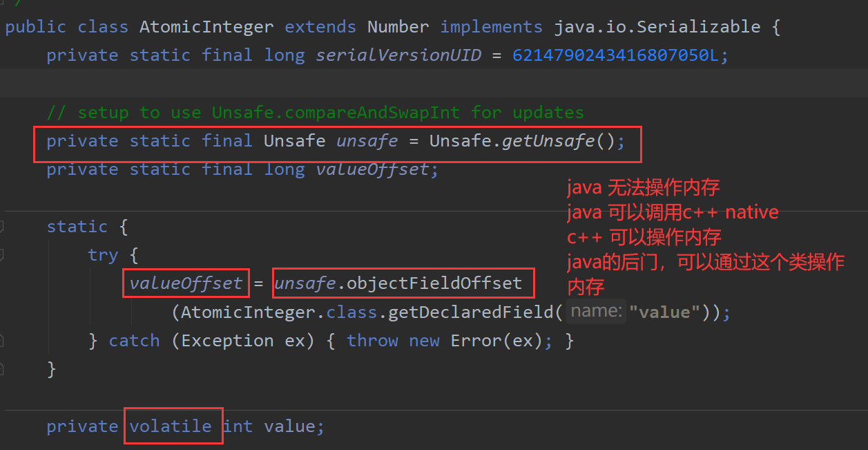Click the objectFieldOffset method call
Image resolution: width=868 pixels, height=450 pixels.
[x=434, y=283]
